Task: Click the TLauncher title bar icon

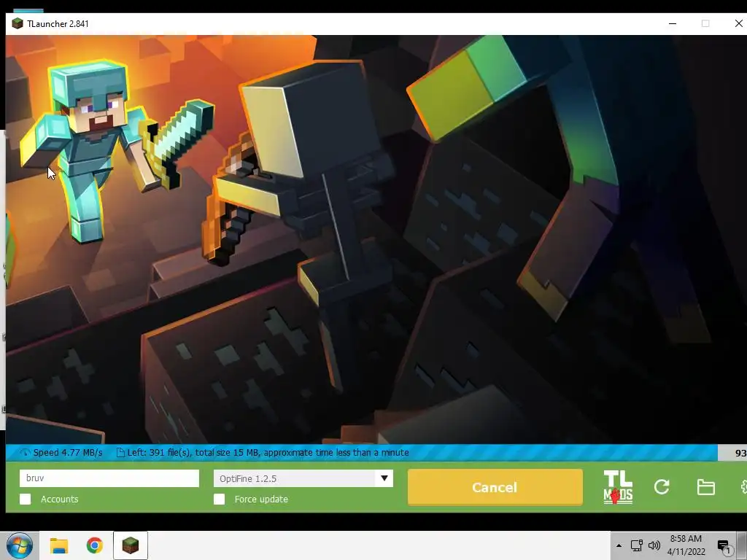Action: pos(18,23)
